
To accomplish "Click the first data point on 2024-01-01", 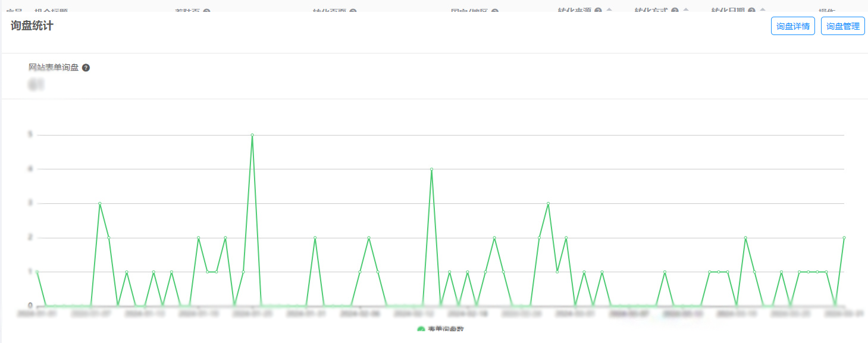I will (37, 272).
